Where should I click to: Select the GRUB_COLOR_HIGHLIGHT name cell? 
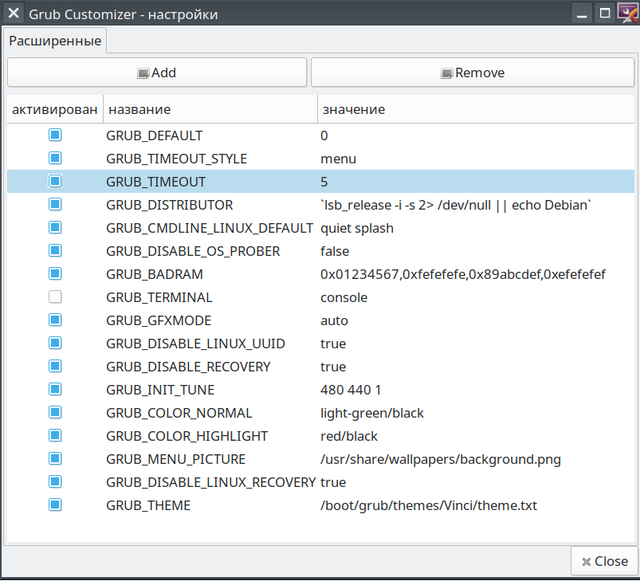187,436
